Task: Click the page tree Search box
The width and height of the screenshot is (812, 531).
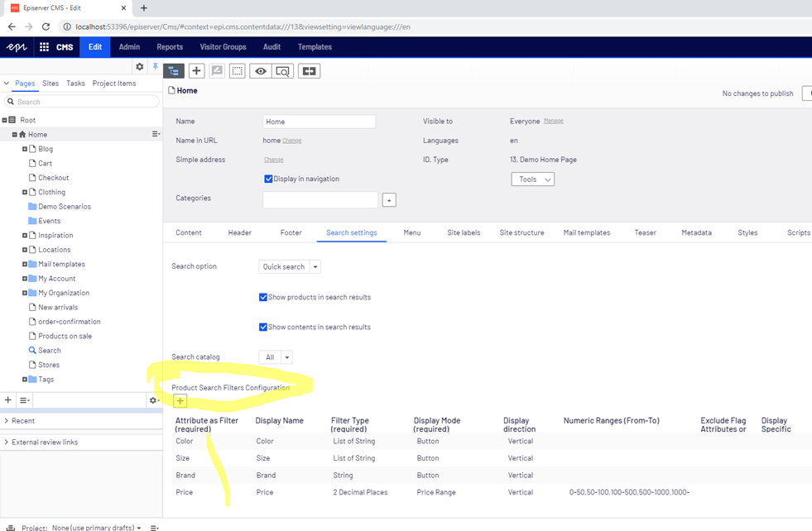Action: pyautogui.click(x=82, y=102)
